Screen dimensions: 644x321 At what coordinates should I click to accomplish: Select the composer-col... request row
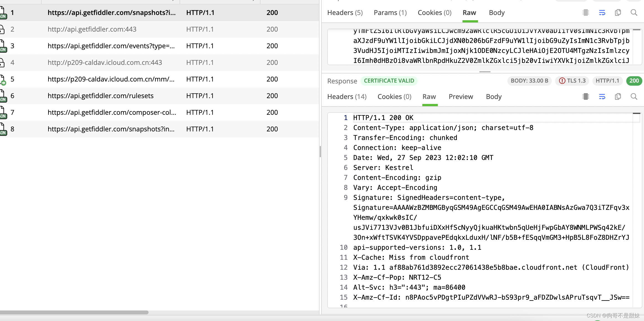[x=160, y=113]
